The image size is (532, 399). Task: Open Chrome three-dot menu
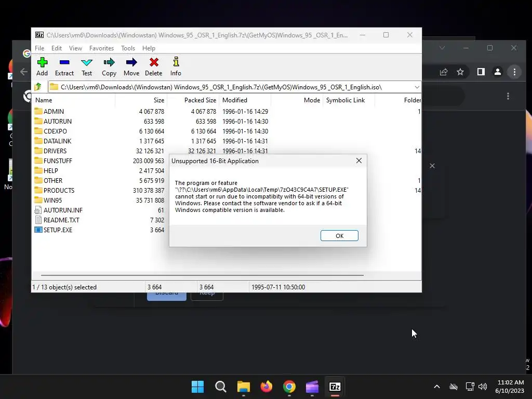click(x=514, y=72)
